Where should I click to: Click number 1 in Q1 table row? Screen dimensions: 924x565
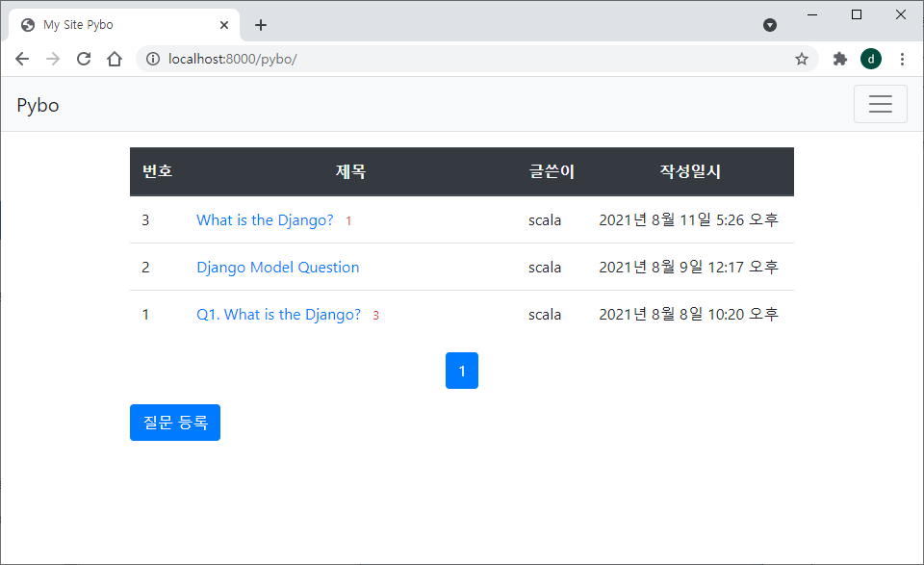[x=145, y=314]
